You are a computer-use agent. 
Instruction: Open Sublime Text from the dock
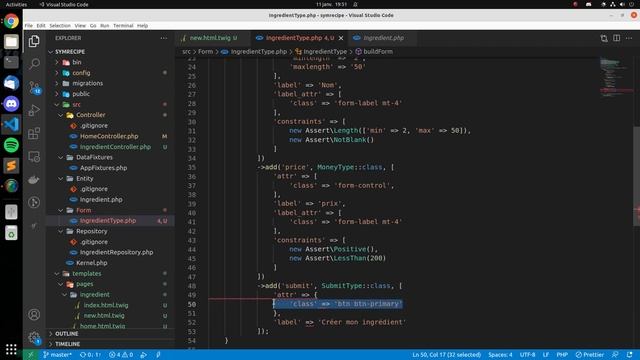pyautogui.click(x=11, y=165)
